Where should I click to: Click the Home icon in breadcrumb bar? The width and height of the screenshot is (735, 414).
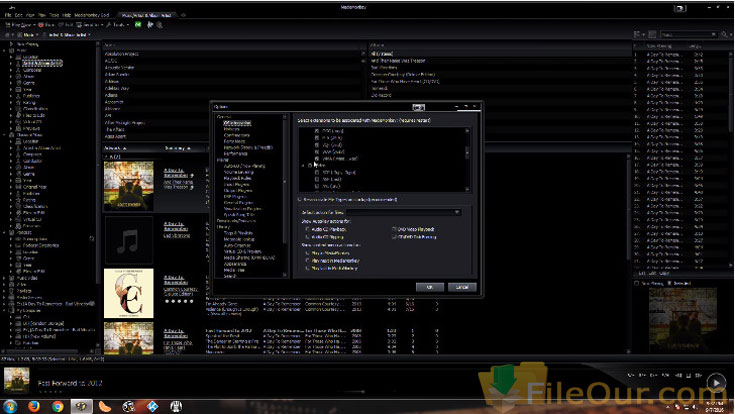[x=7, y=35]
